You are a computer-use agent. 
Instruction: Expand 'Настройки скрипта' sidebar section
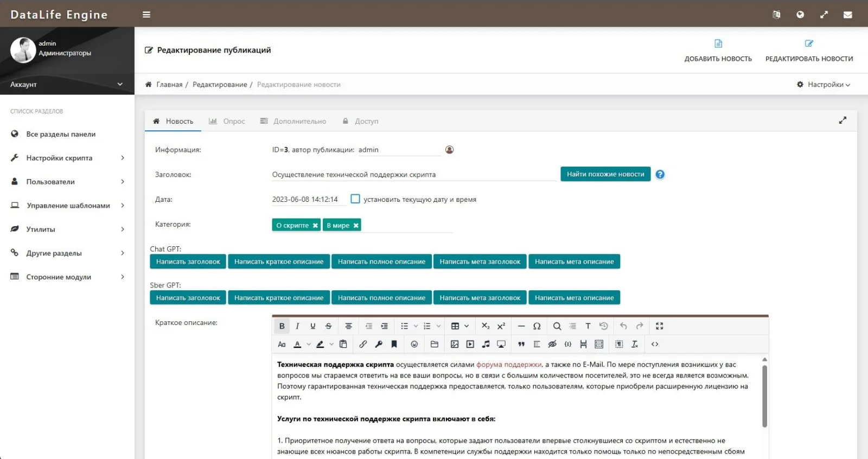[x=67, y=158]
